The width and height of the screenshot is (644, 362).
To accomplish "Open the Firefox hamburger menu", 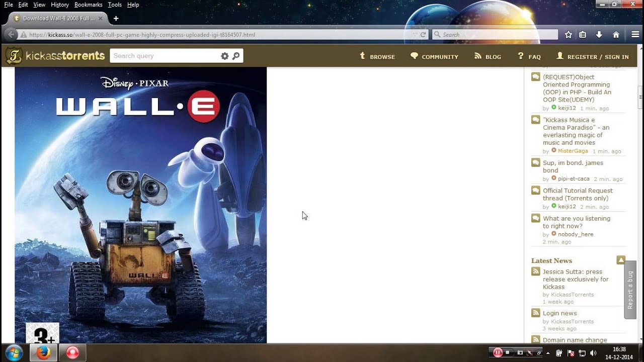I will [635, 35].
